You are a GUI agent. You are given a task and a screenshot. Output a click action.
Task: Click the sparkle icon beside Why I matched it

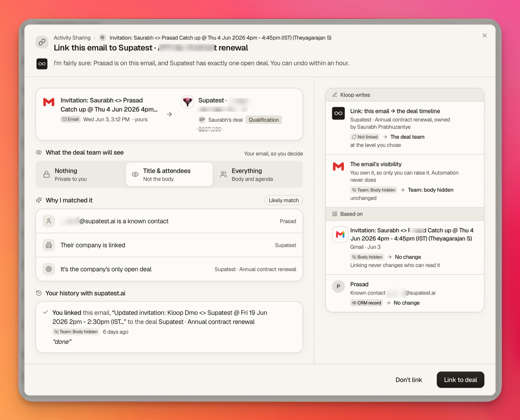(39, 200)
